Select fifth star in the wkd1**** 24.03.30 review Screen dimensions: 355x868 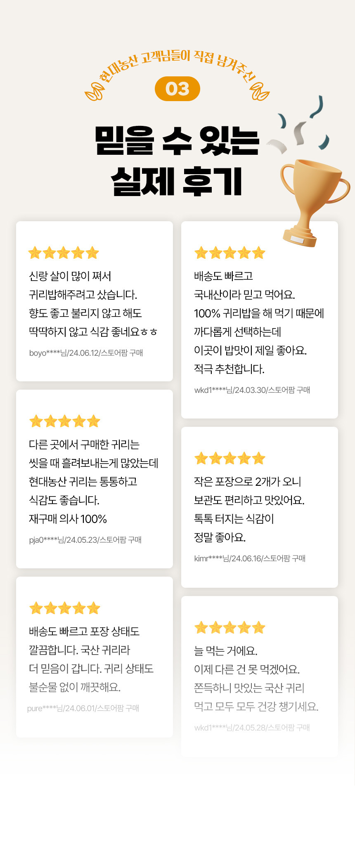258,253
